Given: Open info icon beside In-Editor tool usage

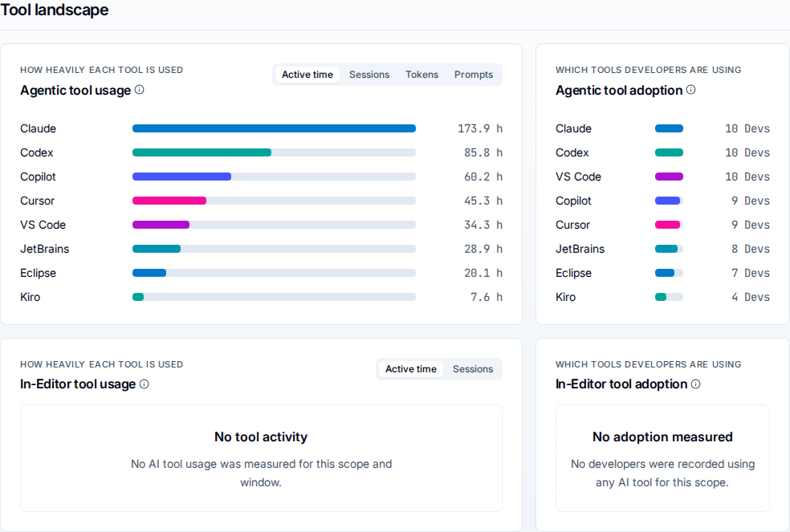Looking at the screenshot, I should click(144, 384).
